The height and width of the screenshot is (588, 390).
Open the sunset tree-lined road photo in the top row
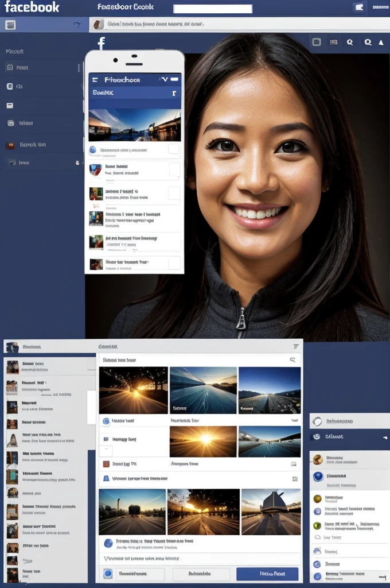point(134,390)
